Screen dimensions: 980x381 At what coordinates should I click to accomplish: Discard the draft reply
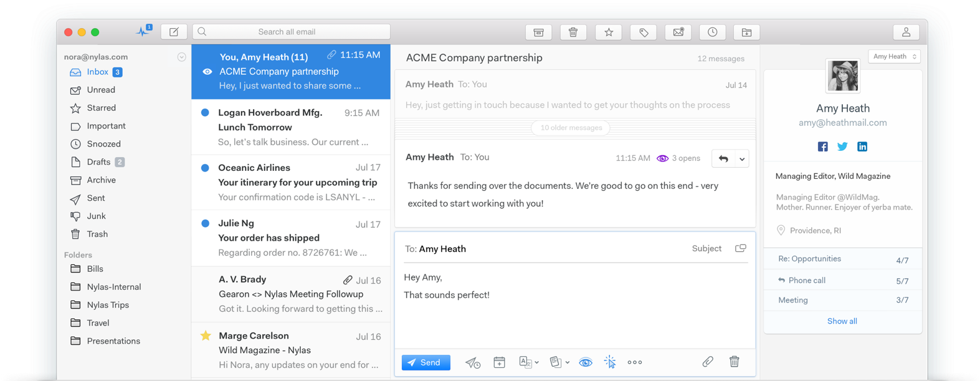coord(735,362)
